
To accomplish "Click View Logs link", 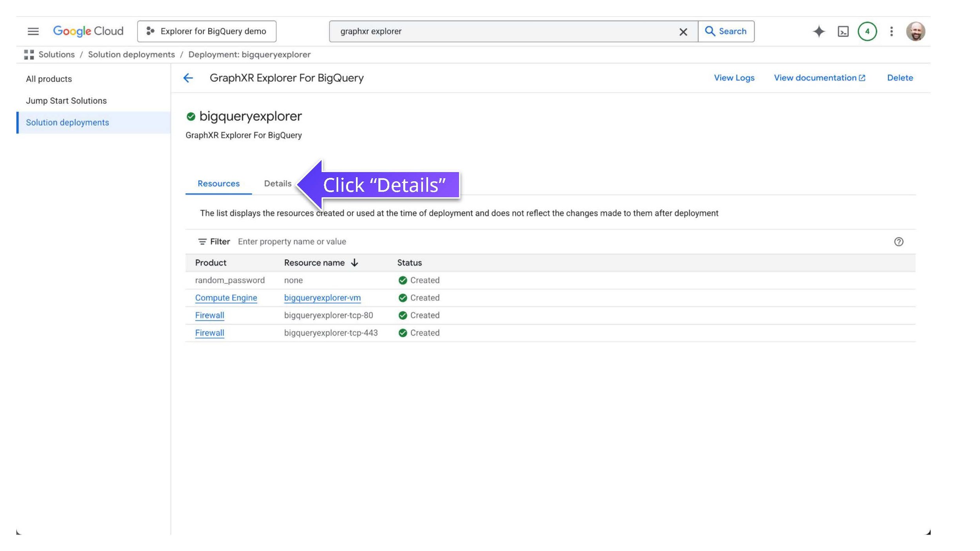I will 734,78.
